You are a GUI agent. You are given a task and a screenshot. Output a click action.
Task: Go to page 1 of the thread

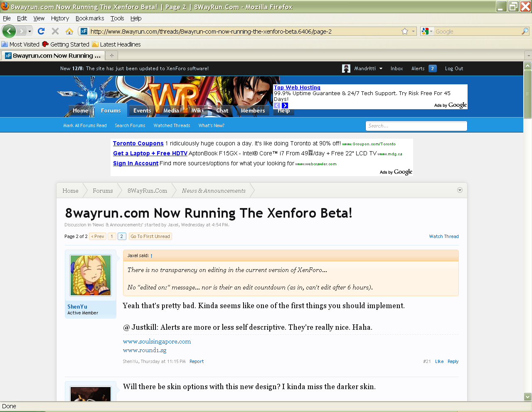tap(112, 236)
